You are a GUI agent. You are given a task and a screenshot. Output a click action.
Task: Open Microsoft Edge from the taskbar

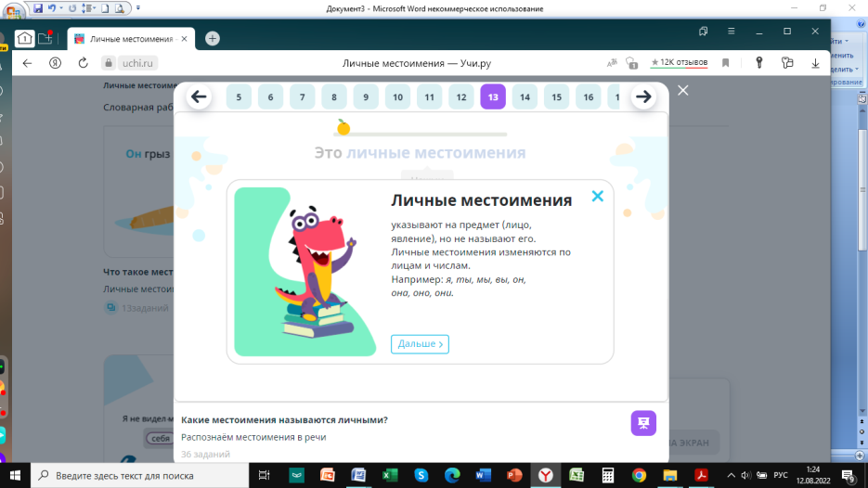(x=452, y=475)
